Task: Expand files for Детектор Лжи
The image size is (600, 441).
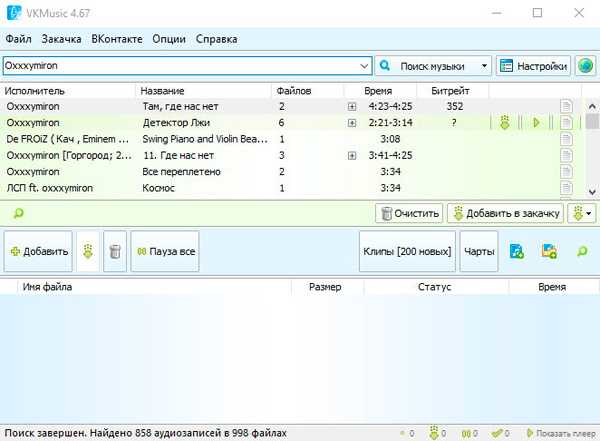Action: 352,123
